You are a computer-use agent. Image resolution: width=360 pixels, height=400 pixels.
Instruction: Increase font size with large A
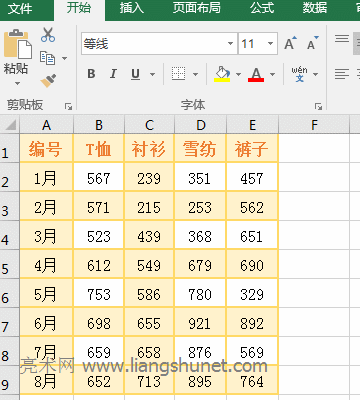point(290,43)
